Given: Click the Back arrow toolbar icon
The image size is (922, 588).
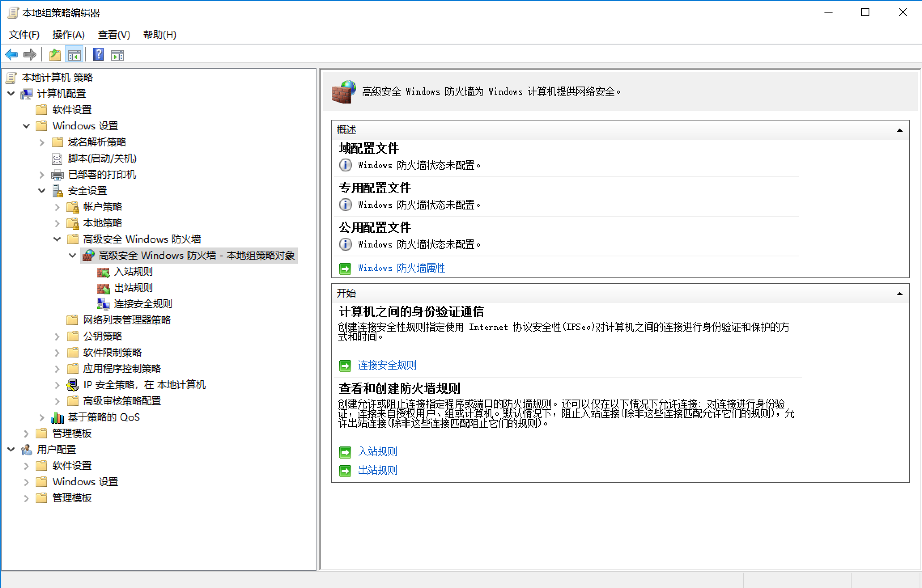Looking at the screenshot, I should 11,55.
